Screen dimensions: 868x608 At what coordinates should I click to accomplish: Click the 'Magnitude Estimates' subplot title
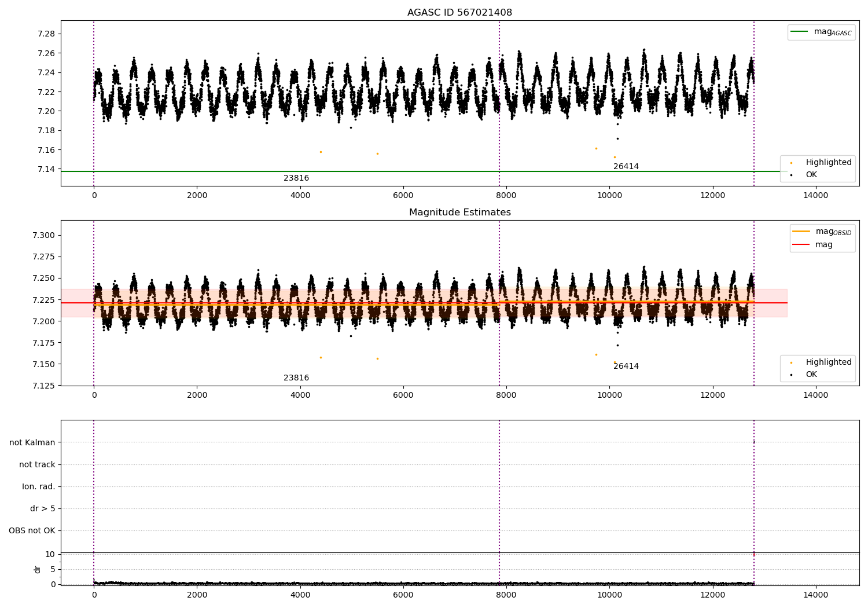point(459,213)
